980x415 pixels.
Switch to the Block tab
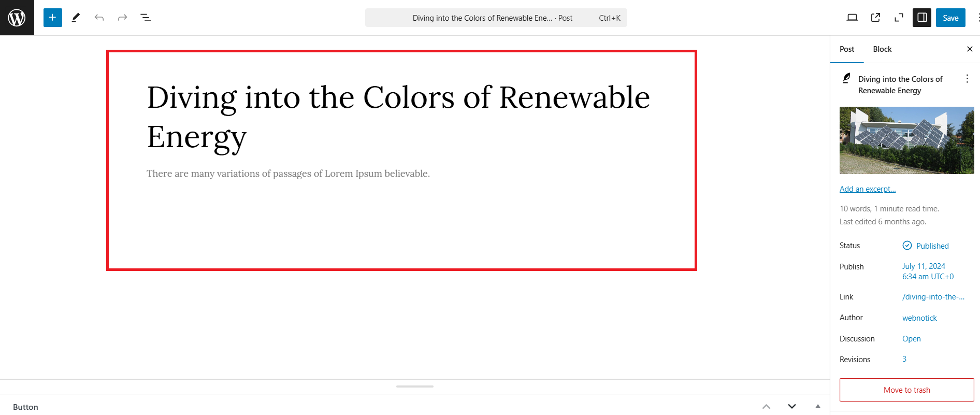[x=882, y=49]
